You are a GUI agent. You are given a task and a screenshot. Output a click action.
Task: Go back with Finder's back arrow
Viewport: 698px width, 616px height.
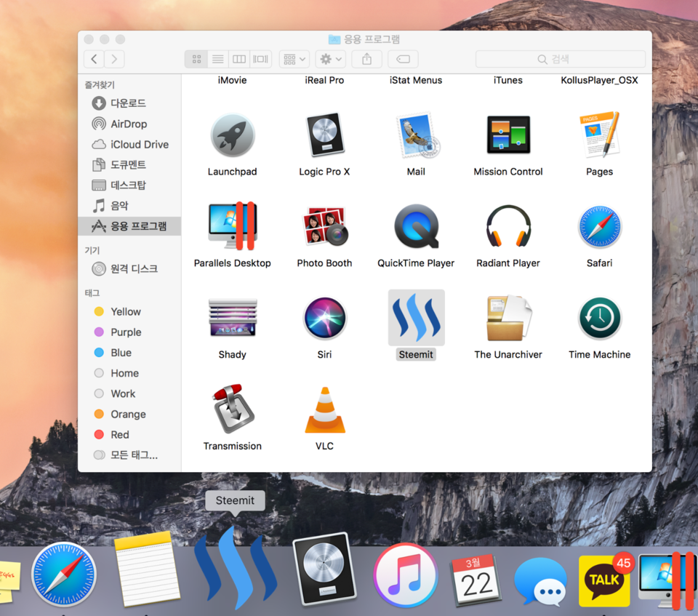pos(94,59)
